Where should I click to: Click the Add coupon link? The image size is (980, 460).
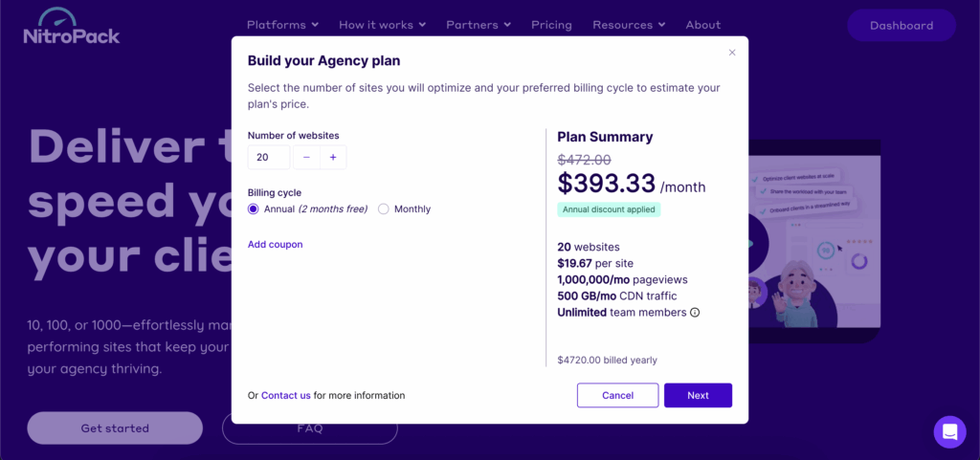[275, 245]
